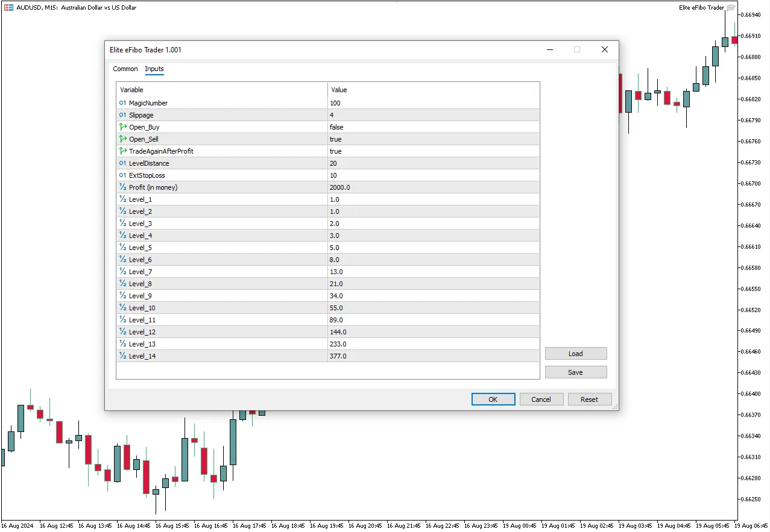Click the double icon beside Level_10
Image resolution: width=770 pixels, height=532 pixels.
123,308
